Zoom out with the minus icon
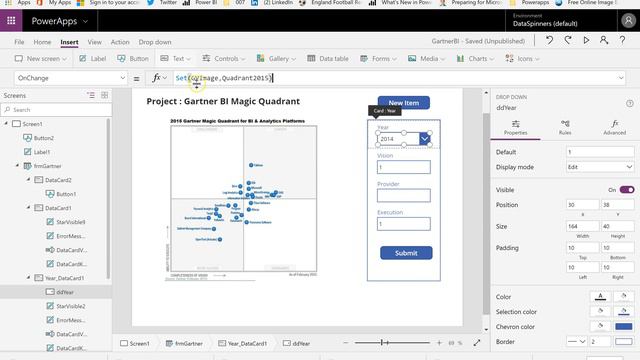 pos(346,343)
